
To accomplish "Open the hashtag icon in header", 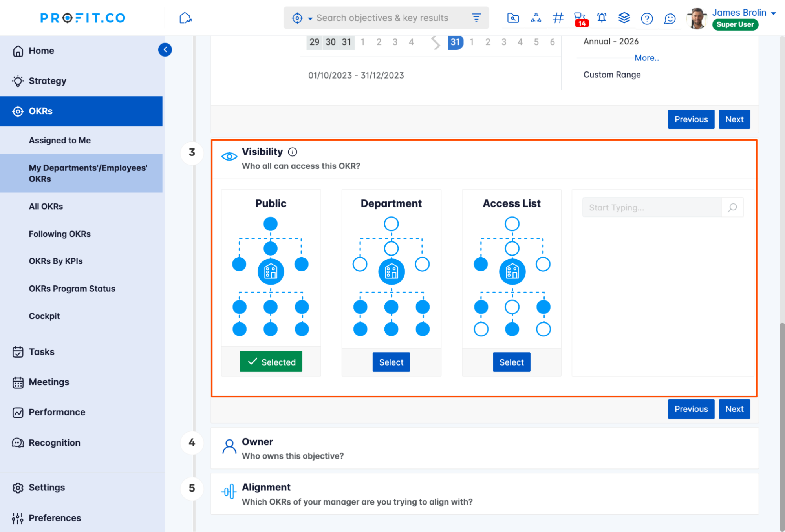I will (558, 18).
